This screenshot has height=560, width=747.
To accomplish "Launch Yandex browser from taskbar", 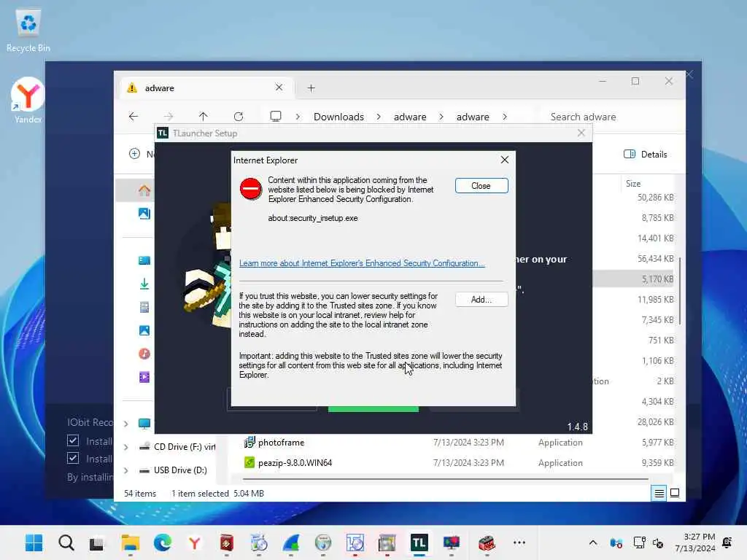I will pyautogui.click(x=194, y=542).
